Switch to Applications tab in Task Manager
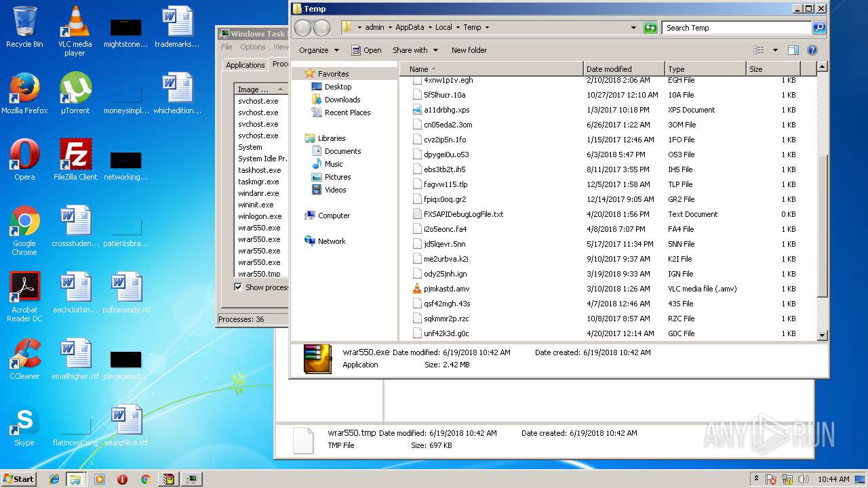The width and height of the screenshot is (868, 488). click(x=245, y=65)
